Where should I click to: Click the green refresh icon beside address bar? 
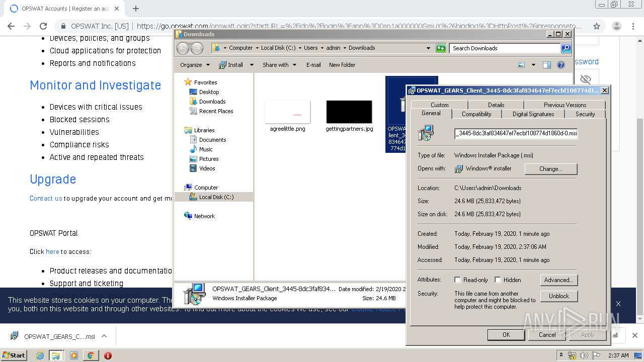(x=441, y=48)
